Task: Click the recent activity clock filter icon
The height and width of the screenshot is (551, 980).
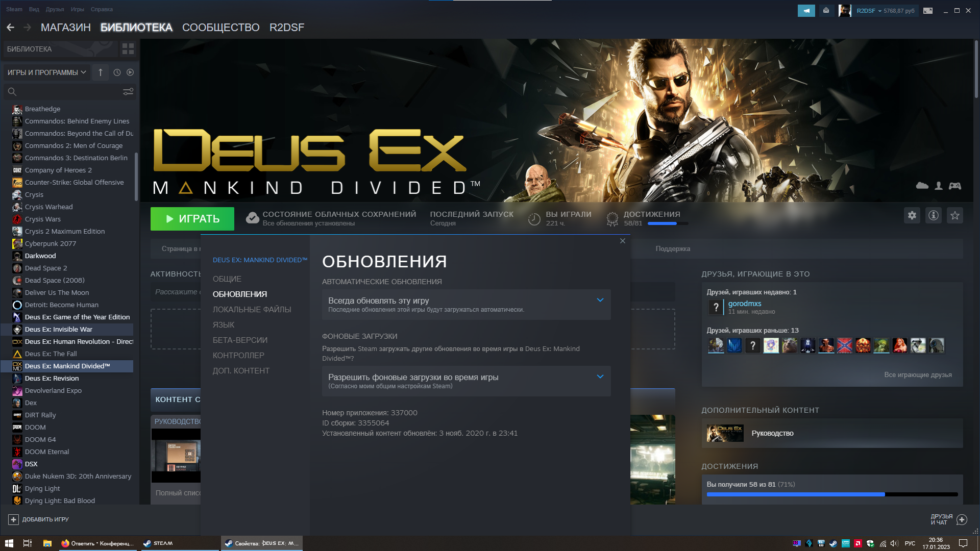Action: point(117,72)
